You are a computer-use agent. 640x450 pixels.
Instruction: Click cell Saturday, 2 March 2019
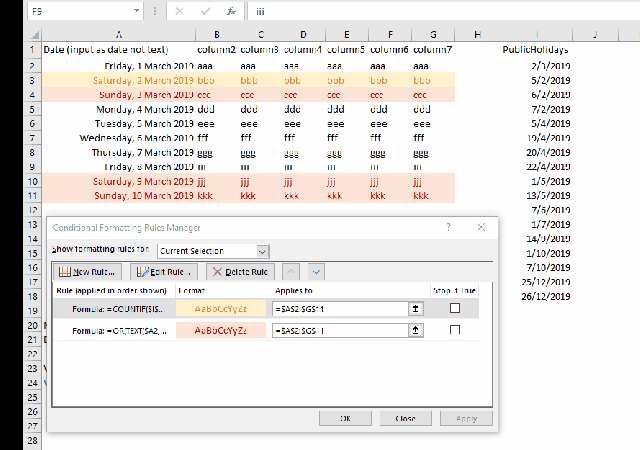tap(119, 80)
